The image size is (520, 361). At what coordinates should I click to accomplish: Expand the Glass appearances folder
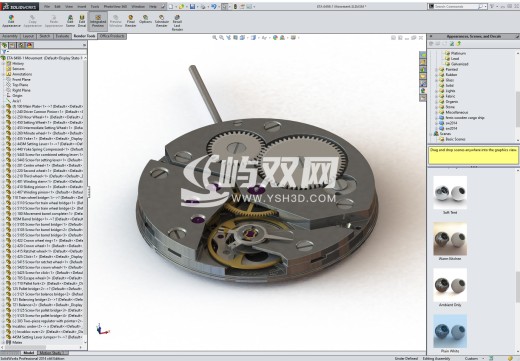(x=436, y=80)
